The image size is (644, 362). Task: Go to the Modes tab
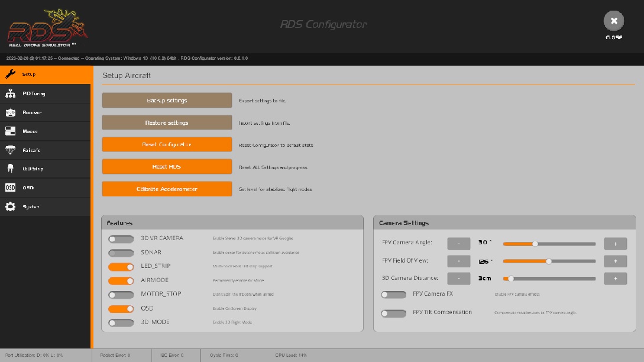(x=45, y=131)
